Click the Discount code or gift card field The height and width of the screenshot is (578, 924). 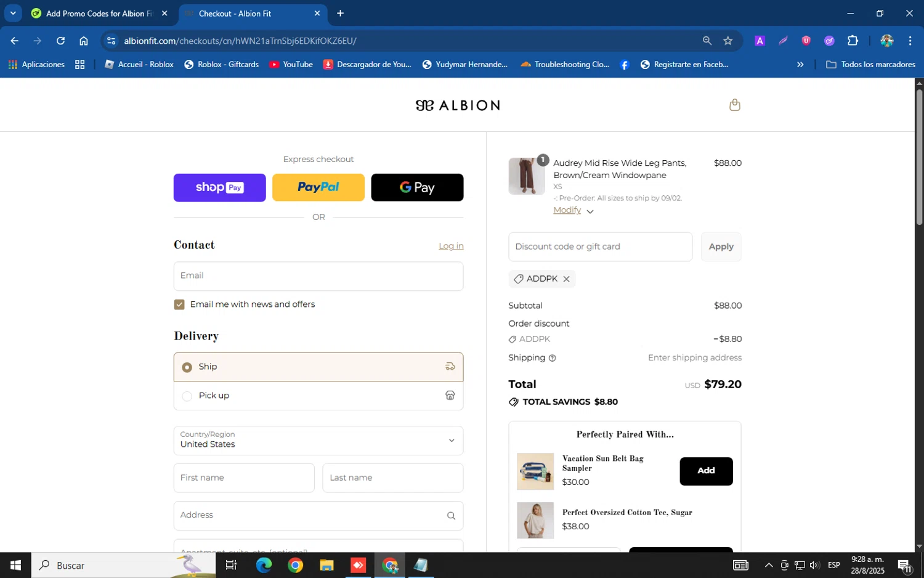coord(600,246)
